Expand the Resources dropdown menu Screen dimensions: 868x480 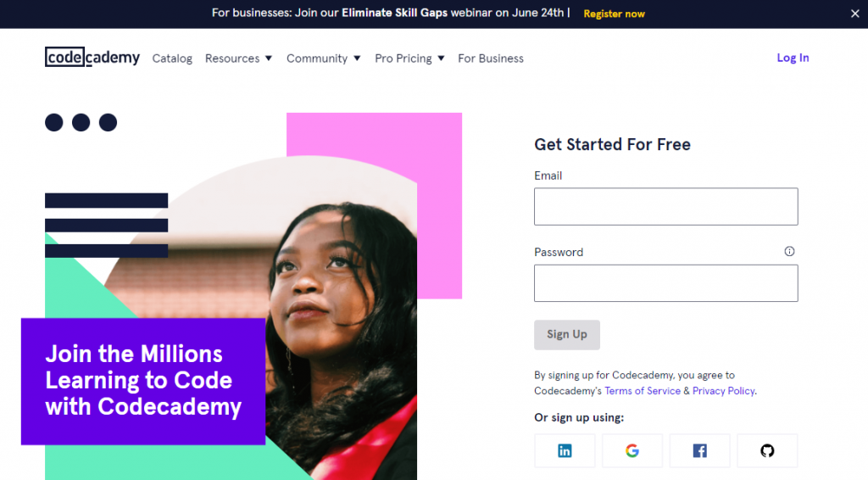[238, 59]
